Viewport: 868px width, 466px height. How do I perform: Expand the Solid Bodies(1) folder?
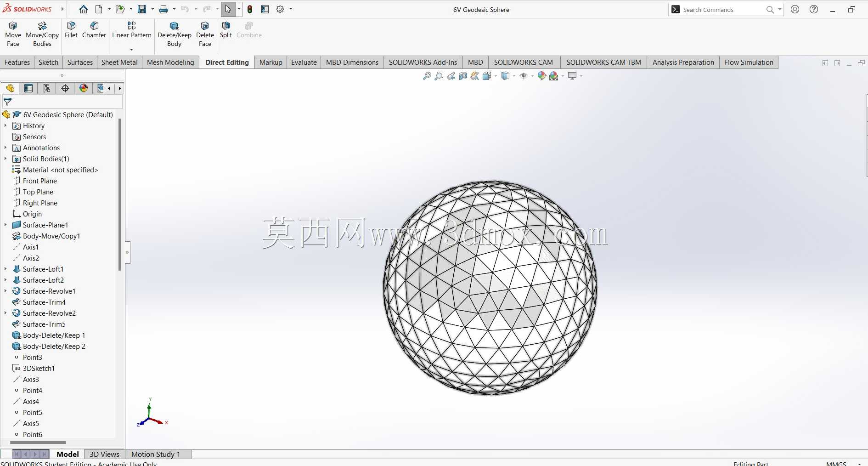pos(6,159)
